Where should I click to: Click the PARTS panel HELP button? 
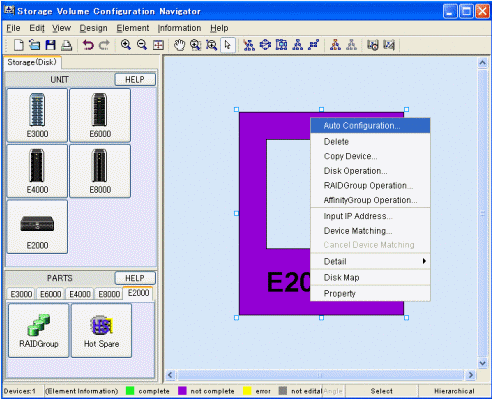[x=135, y=278]
